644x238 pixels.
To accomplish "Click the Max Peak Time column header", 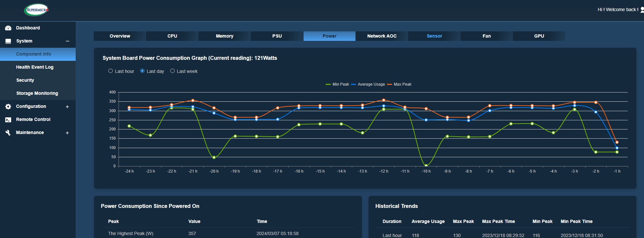I will (499, 222).
